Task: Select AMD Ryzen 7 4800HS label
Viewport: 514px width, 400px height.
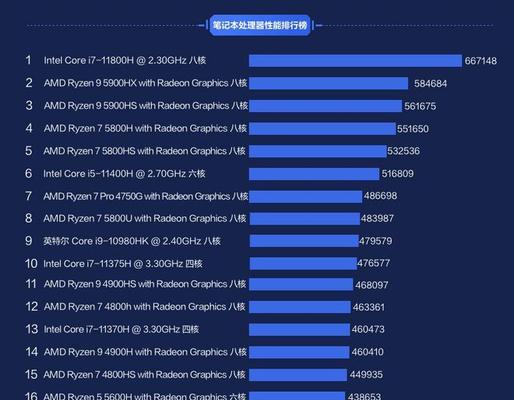Action: point(144,375)
